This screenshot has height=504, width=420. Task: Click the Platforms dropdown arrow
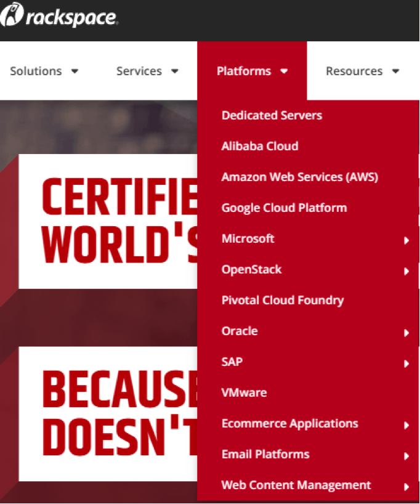[x=284, y=71]
